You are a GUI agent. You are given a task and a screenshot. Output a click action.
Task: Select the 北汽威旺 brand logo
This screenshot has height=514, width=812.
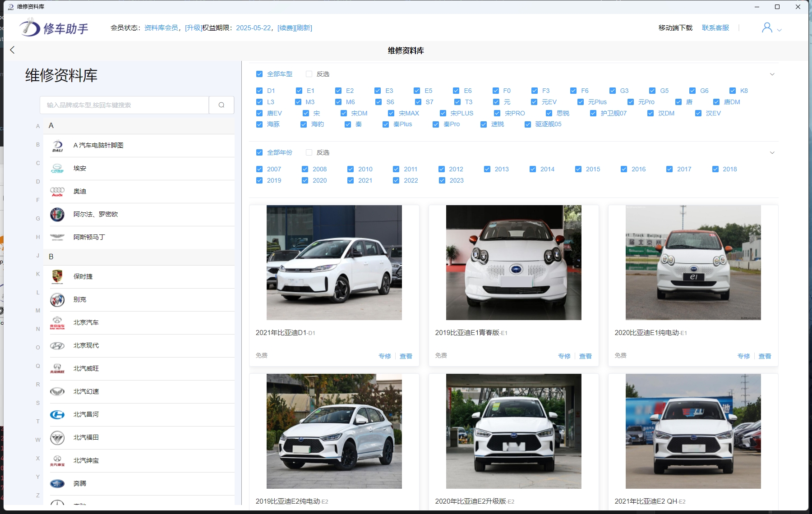[x=57, y=369]
